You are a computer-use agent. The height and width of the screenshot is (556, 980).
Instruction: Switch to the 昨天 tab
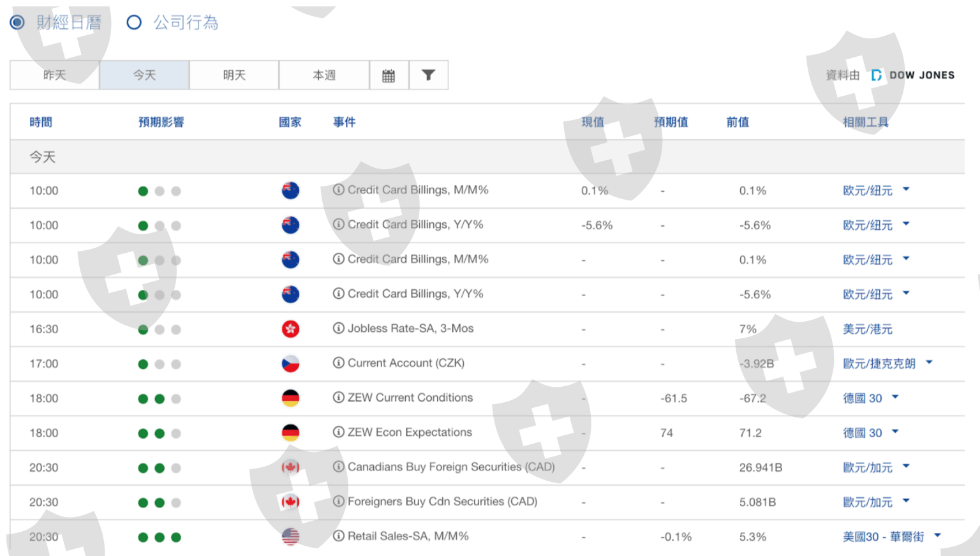pos(55,75)
